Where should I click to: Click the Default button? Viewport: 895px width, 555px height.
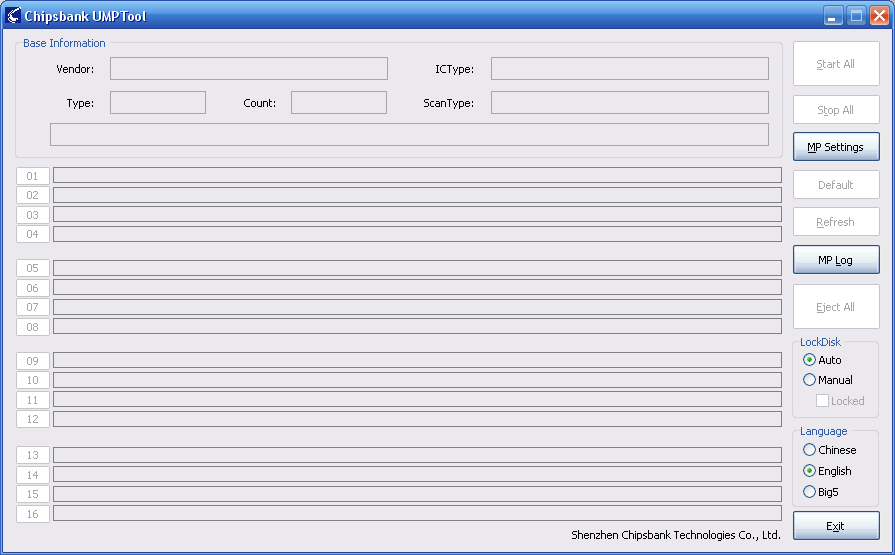(x=836, y=185)
